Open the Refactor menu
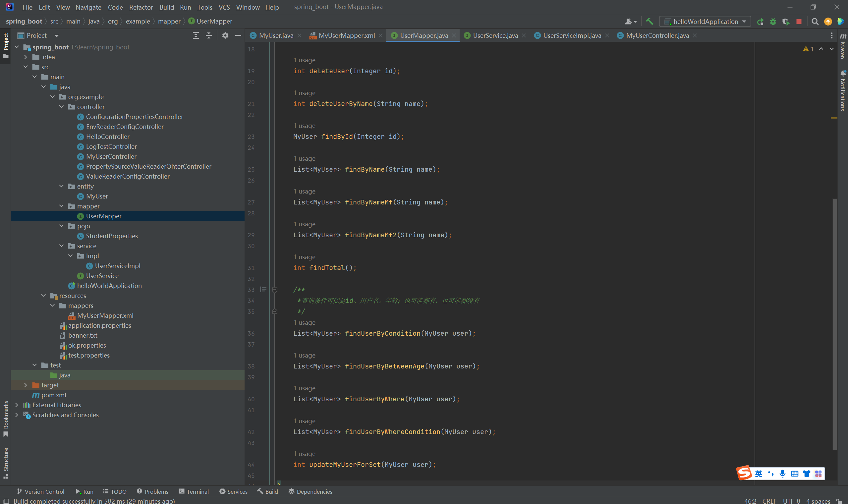The image size is (848, 504). click(x=141, y=7)
